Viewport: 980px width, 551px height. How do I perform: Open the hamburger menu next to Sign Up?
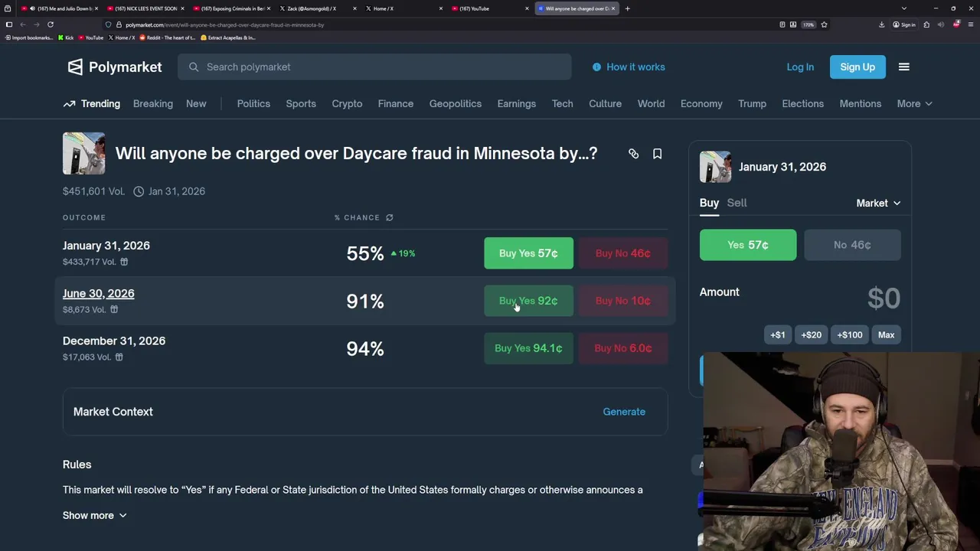click(903, 67)
